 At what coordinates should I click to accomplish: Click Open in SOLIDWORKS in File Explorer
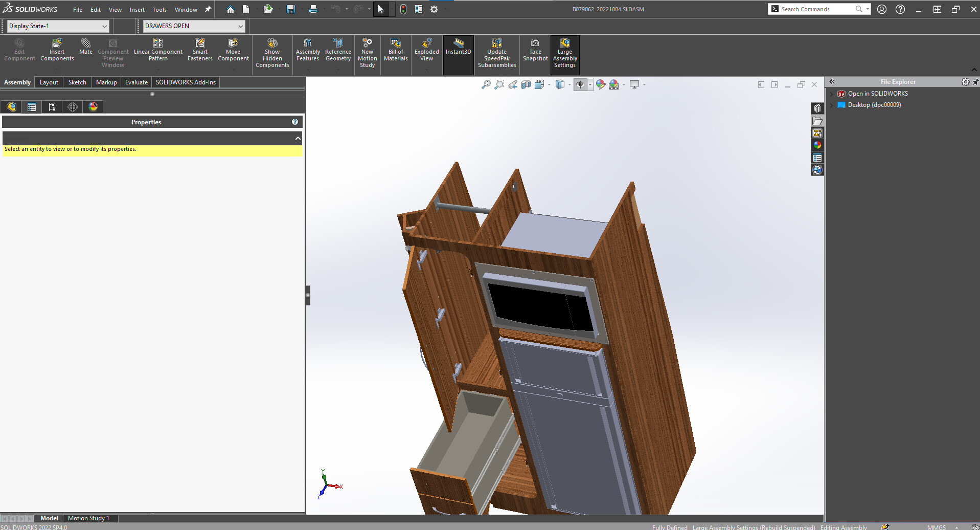(877, 94)
